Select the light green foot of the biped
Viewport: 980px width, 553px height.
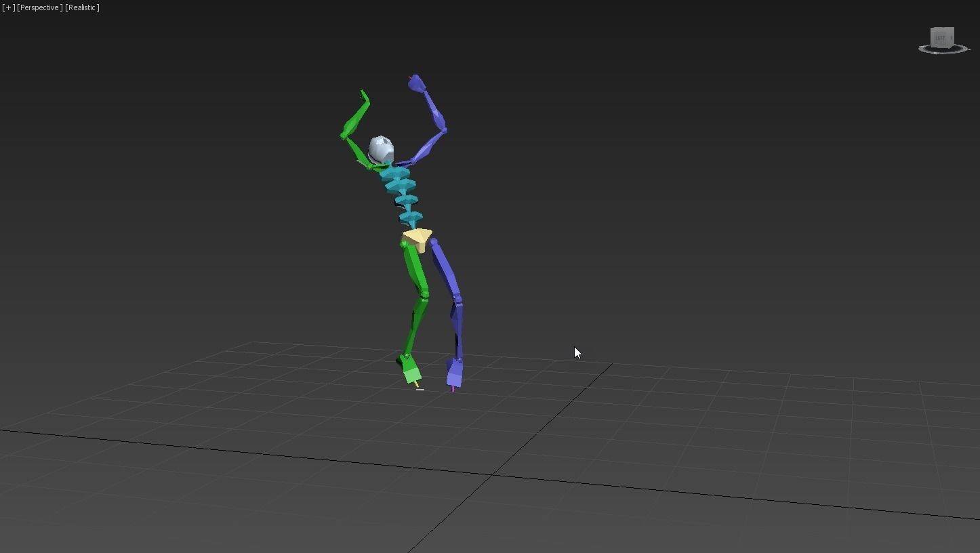pyautogui.click(x=411, y=370)
